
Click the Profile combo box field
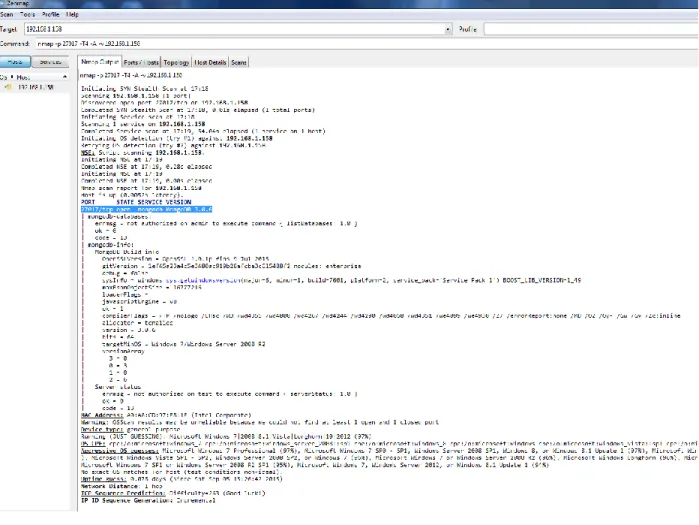[x=591, y=29]
